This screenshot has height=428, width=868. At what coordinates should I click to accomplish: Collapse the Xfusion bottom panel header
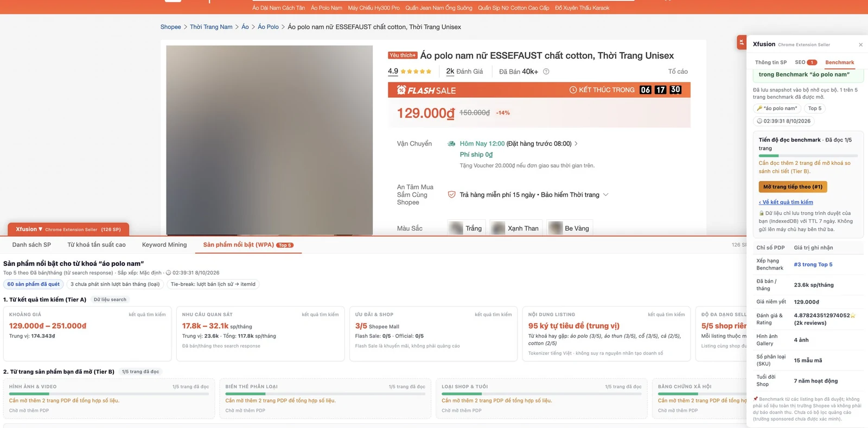tap(68, 229)
